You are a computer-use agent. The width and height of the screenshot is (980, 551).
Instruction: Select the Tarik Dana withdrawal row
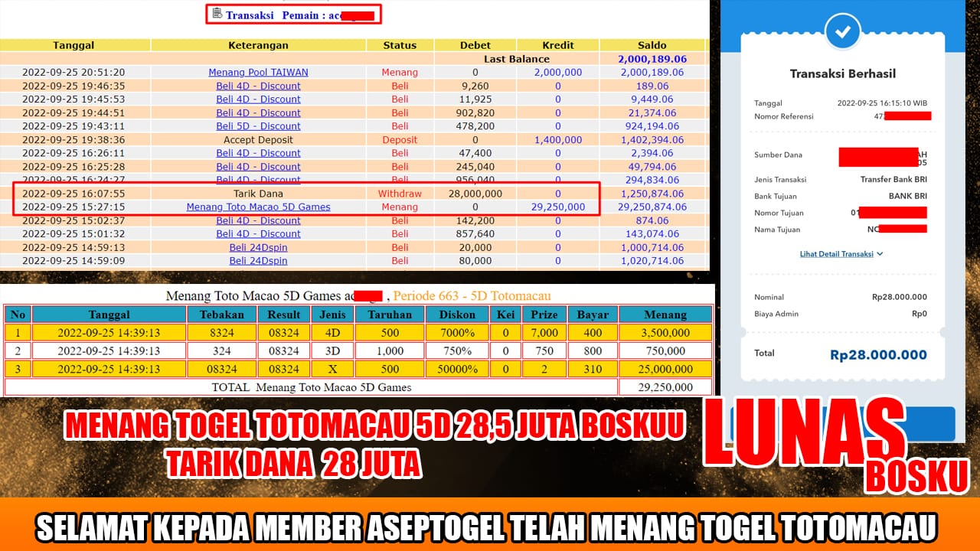point(259,193)
